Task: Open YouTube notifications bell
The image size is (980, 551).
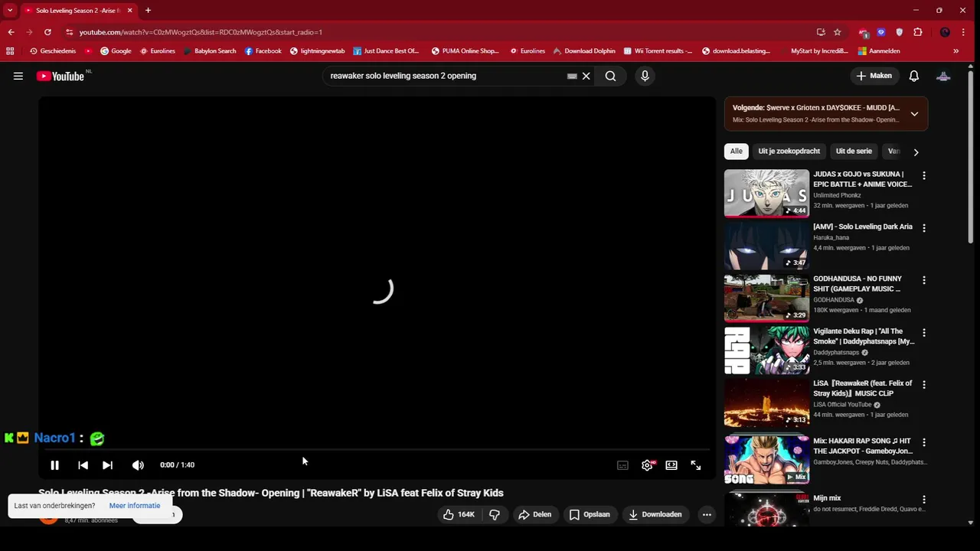Action: (x=913, y=76)
